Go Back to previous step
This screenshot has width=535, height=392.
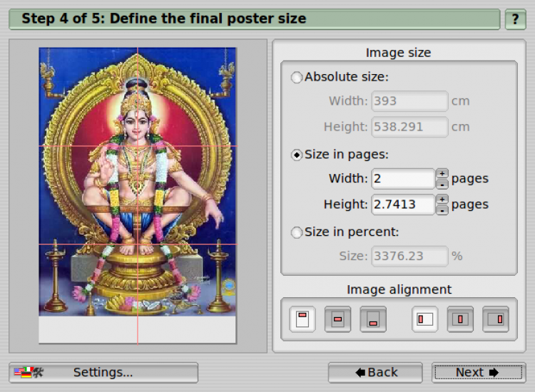coord(375,372)
